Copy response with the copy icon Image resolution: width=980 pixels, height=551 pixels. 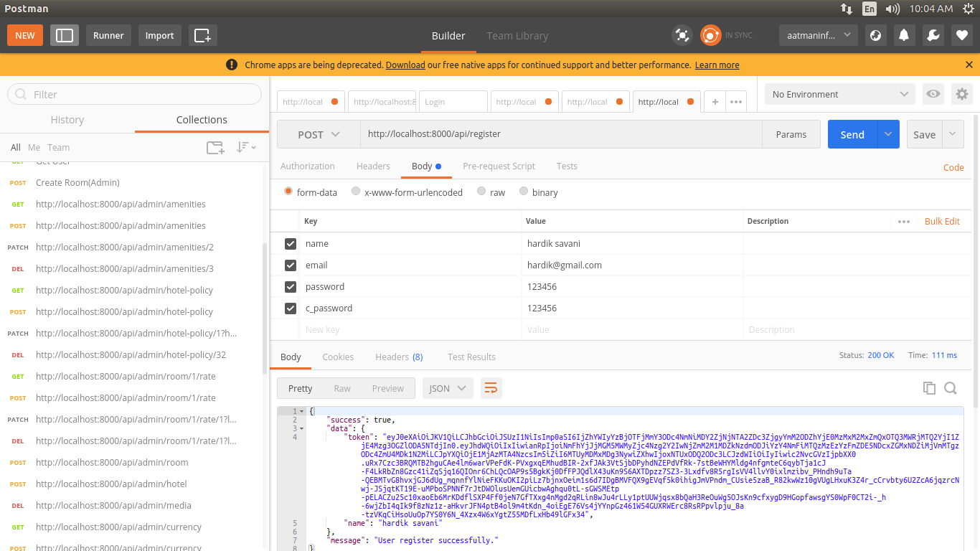pos(929,388)
